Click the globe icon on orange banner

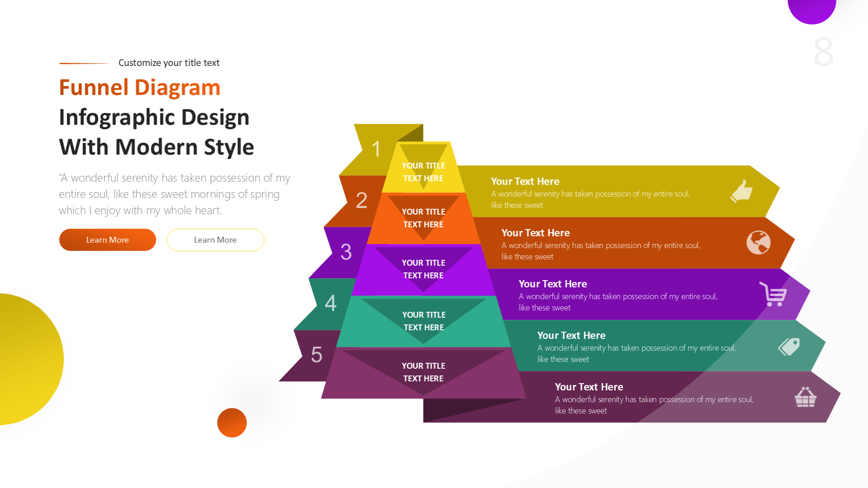(758, 243)
